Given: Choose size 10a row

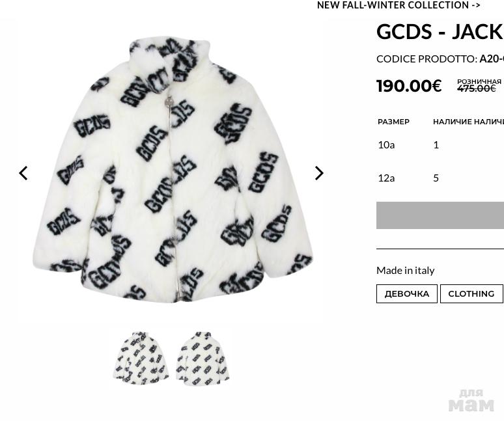Looking at the screenshot, I should [x=440, y=145].
